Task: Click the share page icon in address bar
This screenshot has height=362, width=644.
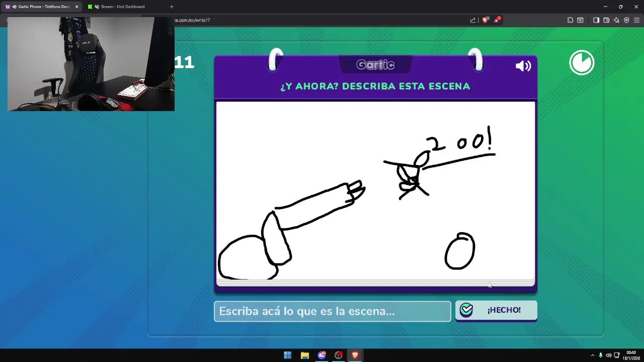Action: click(473, 20)
